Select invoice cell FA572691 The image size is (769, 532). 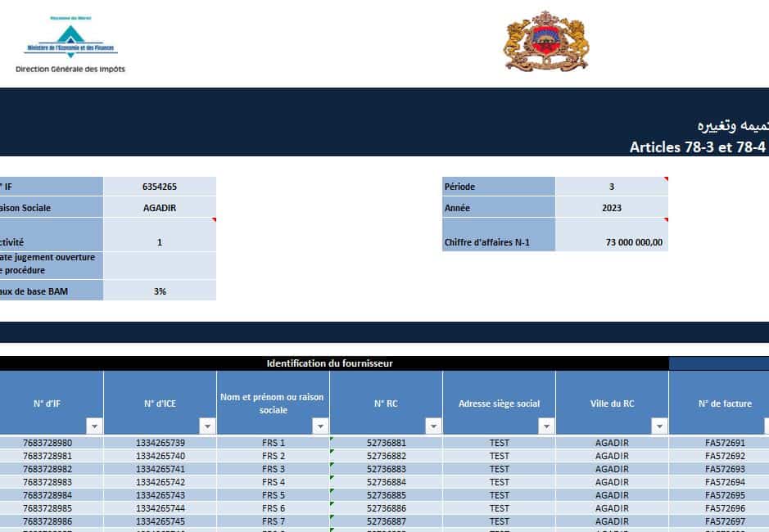(x=720, y=442)
